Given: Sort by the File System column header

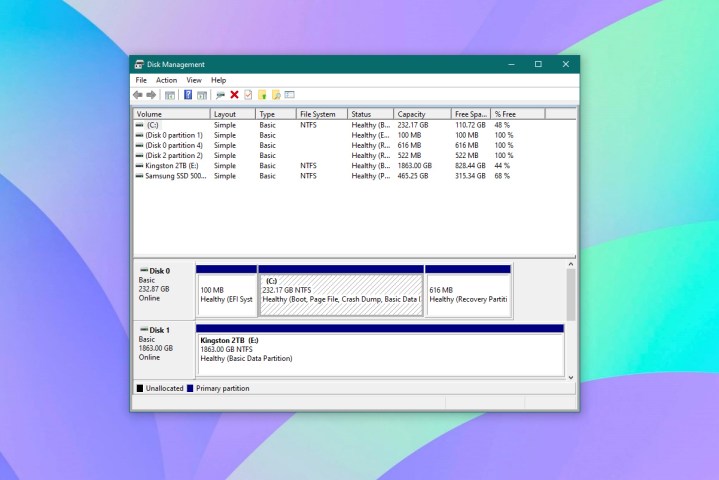Looking at the screenshot, I should click(x=322, y=114).
